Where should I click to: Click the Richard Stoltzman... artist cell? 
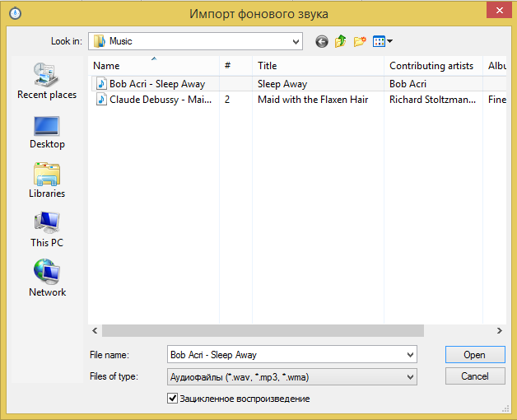click(x=432, y=100)
